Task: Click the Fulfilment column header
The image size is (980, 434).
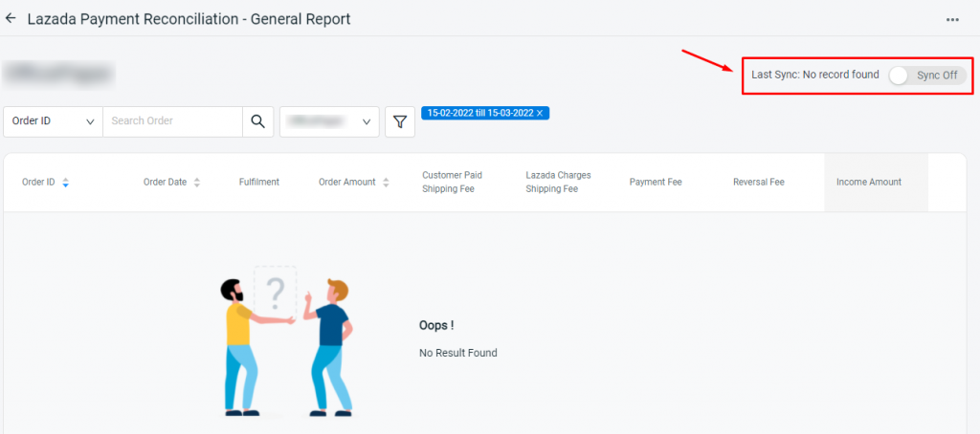Action: point(258,183)
